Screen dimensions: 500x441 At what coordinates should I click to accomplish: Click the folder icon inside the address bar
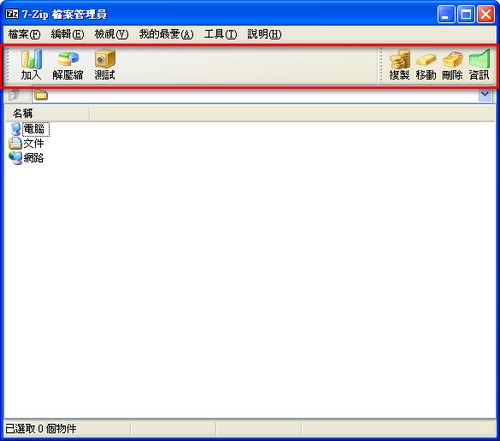pyautogui.click(x=41, y=95)
